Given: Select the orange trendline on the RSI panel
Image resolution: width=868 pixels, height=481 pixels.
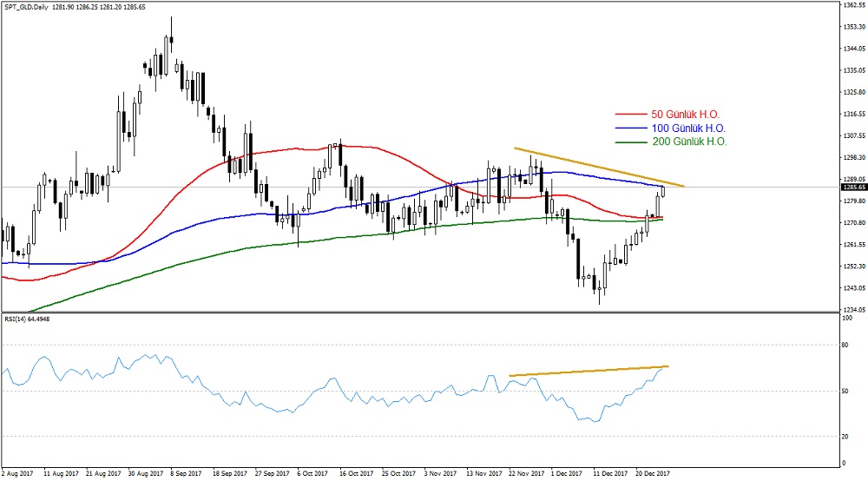Looking at the screenshot, I should (590, 372).
